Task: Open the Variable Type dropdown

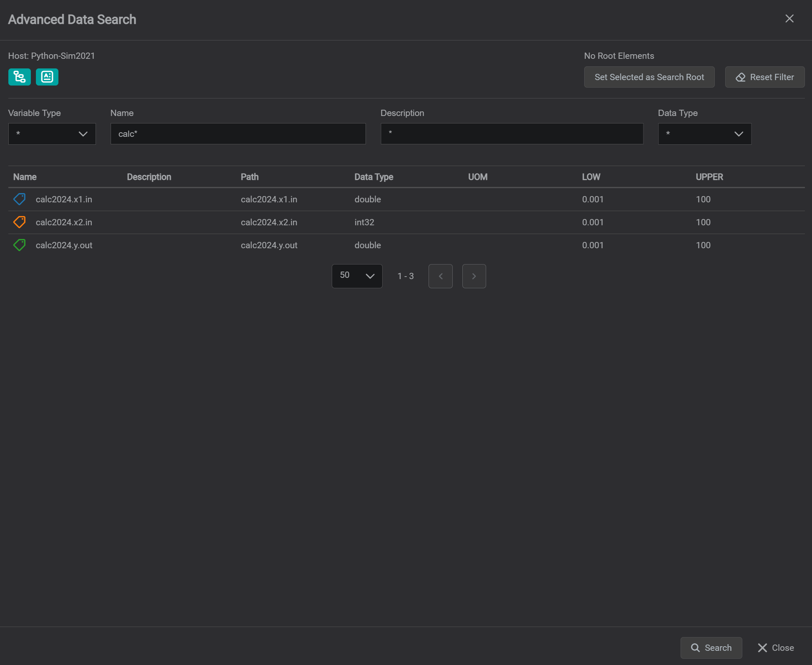Action: click(x=52, y=134)
